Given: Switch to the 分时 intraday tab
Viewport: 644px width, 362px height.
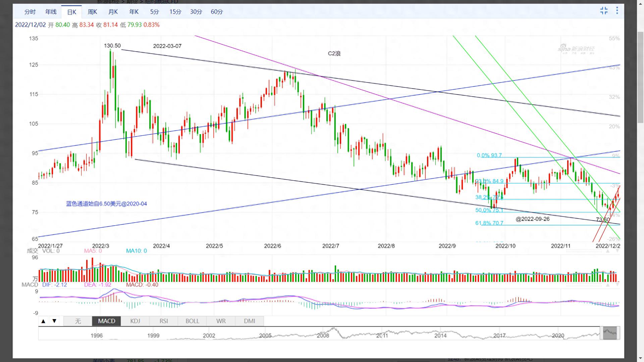Looking at the screenshot, I should (30, 12).
